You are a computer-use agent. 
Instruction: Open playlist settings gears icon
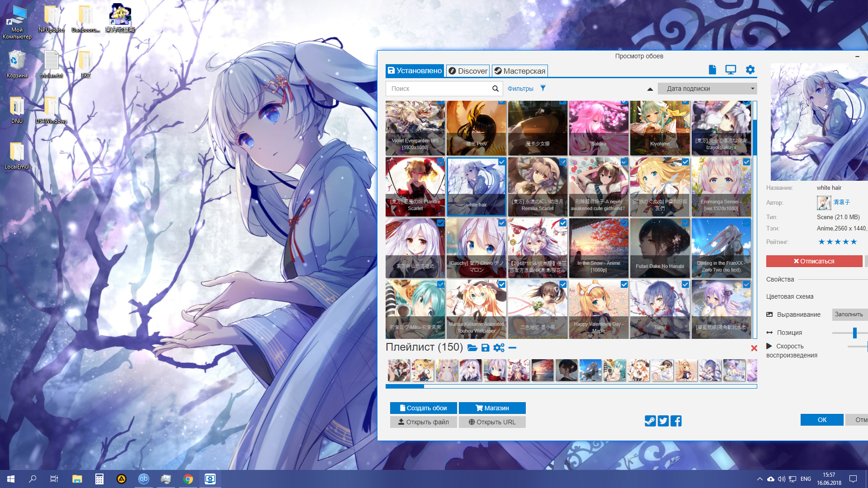pos(499,347)
